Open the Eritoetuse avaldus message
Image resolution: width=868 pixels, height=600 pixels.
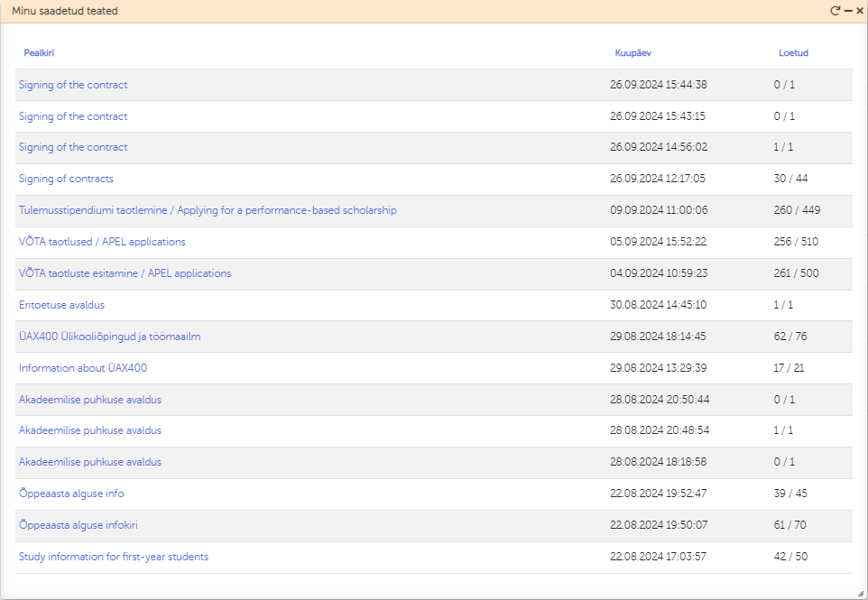(61, 305)
